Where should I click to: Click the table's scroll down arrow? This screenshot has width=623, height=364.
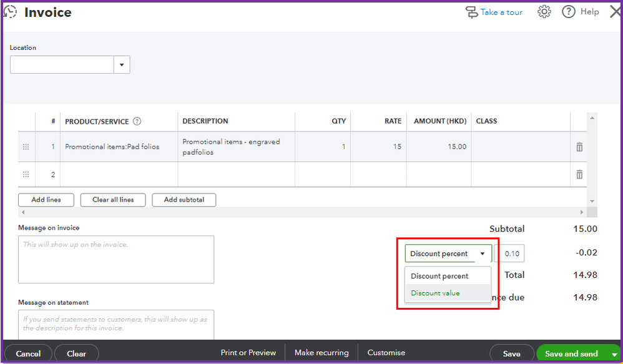click(x=592, y=202)
